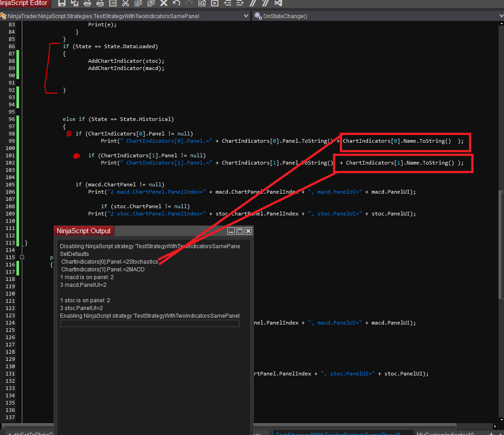Click the 'ChartIndicators[0].Panel.=2Stochastics' output line

(109, 261)
